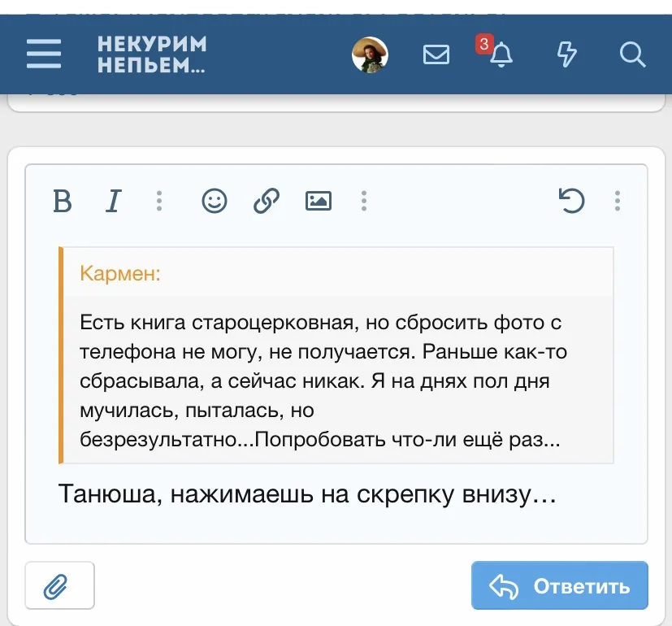Expand the overflow menu after the image icon
Screen dimensions: 672x626
[x=363, y=201]
